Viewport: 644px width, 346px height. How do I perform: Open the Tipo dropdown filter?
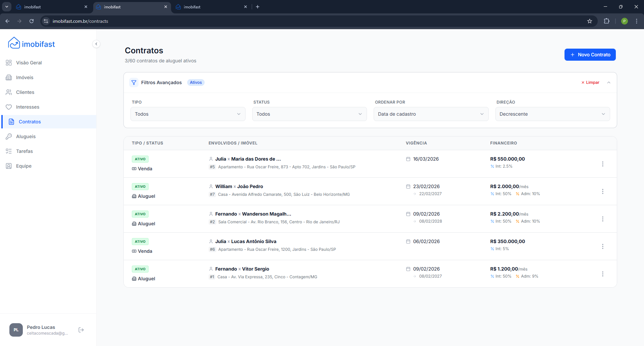click(187, 114)
